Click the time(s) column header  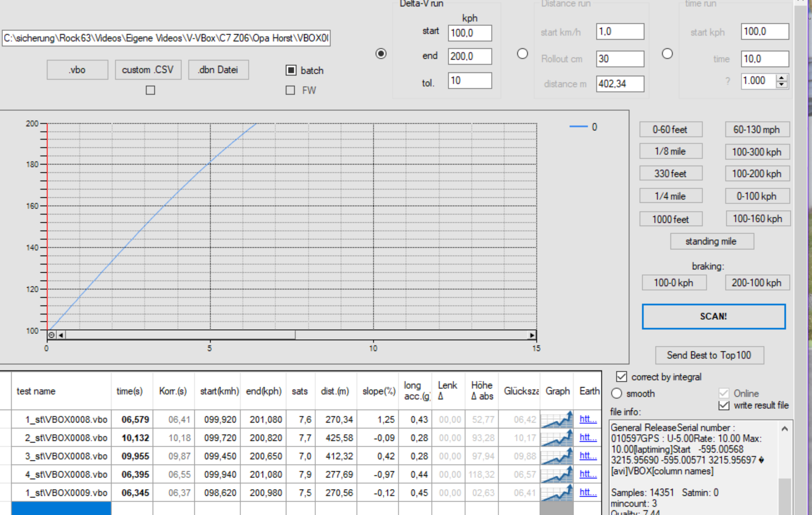coord(130,391)
